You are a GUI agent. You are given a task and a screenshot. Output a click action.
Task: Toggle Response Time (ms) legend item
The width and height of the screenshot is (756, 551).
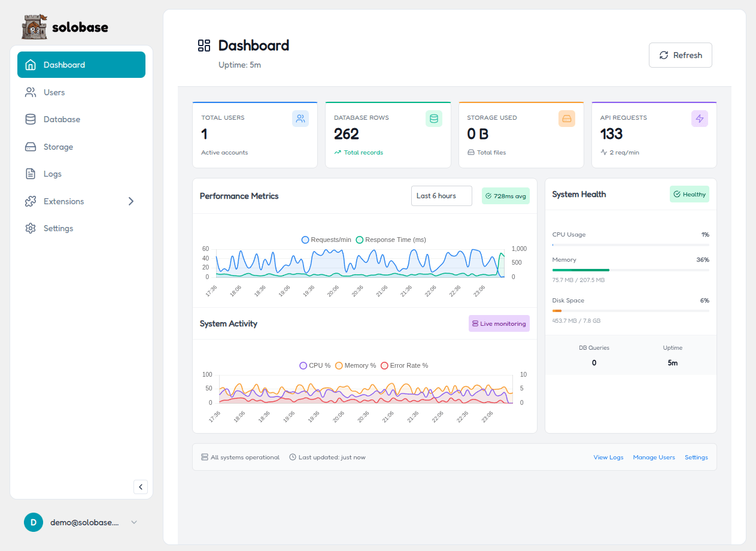coord(391,240)
